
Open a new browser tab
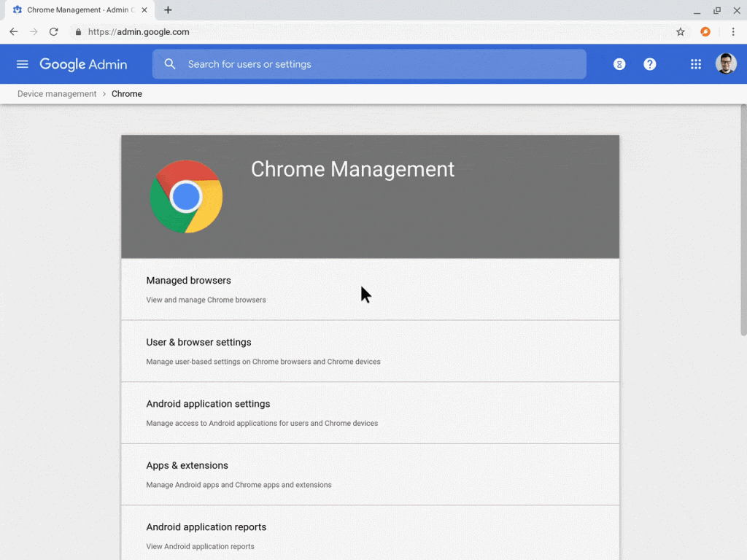(x=168, y=10)
